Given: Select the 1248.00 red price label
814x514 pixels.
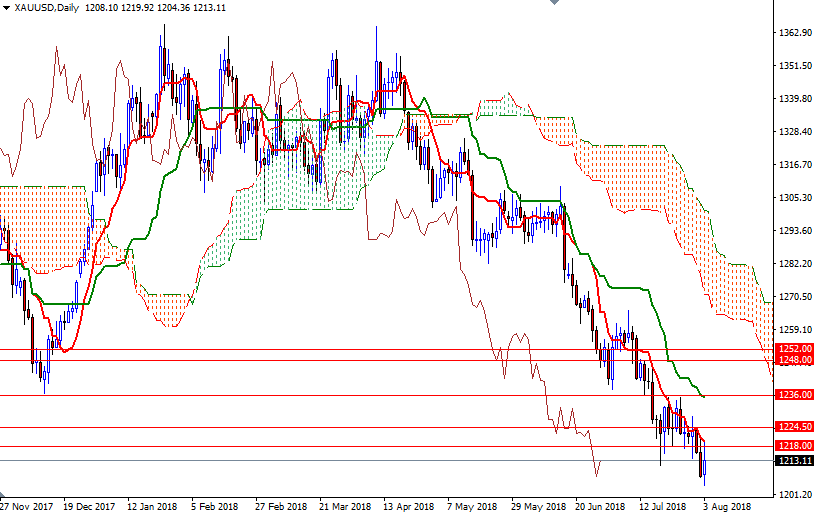Looking at the screenshot, I should click(794, 360).
